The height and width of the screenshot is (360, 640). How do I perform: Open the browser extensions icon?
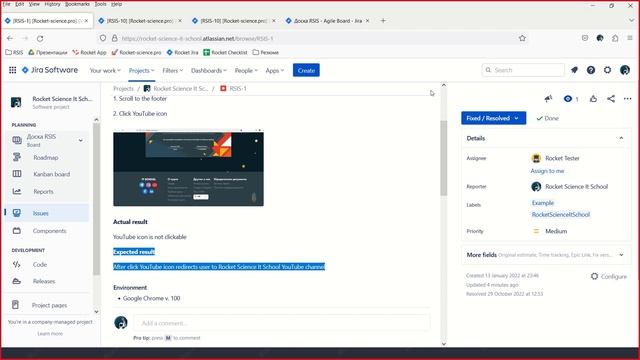click(615, 38)
